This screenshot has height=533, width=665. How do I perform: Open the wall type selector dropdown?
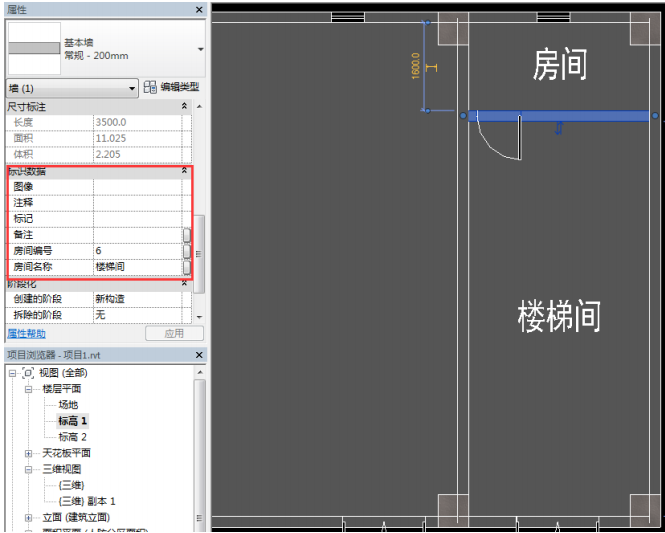201,49
